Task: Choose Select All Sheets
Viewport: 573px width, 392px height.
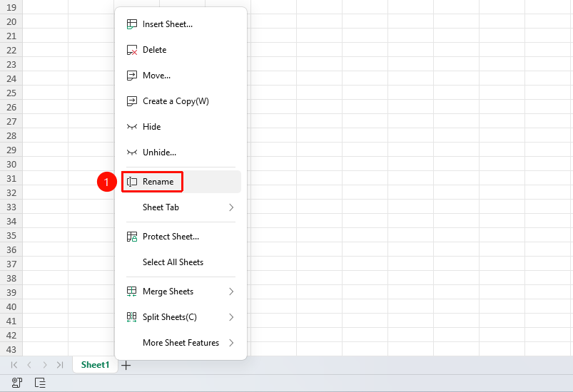Action: click(181, 262)
